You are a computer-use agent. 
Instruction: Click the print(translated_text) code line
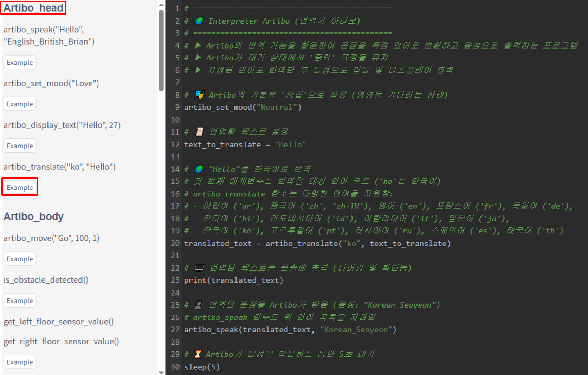click(233, 280)
